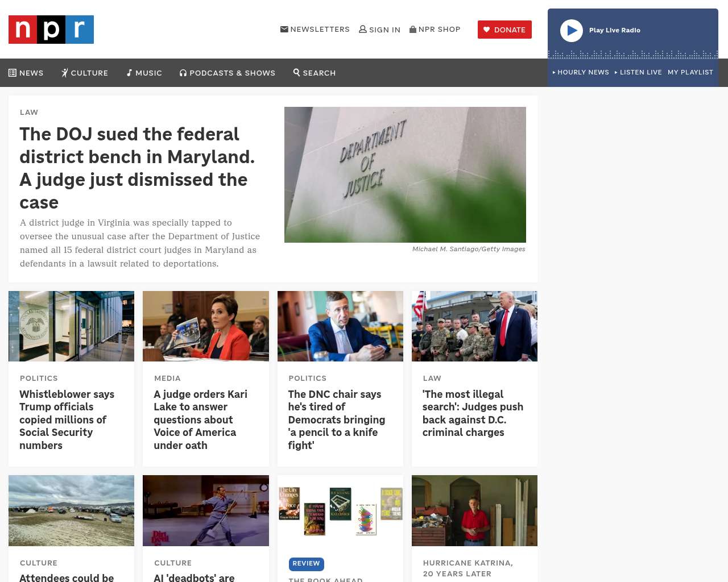Click the Sign In person icon

363,29
